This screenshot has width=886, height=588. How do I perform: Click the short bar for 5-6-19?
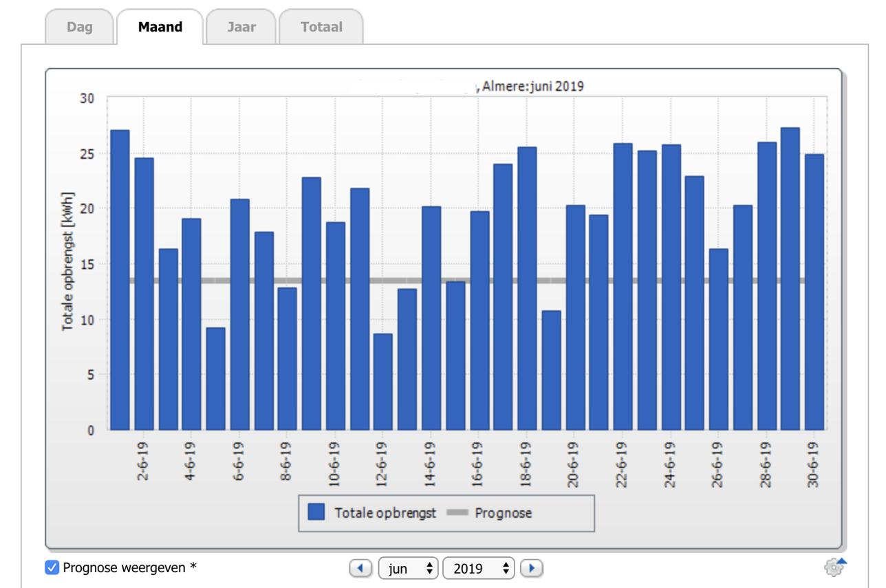(x=215, y=378)
